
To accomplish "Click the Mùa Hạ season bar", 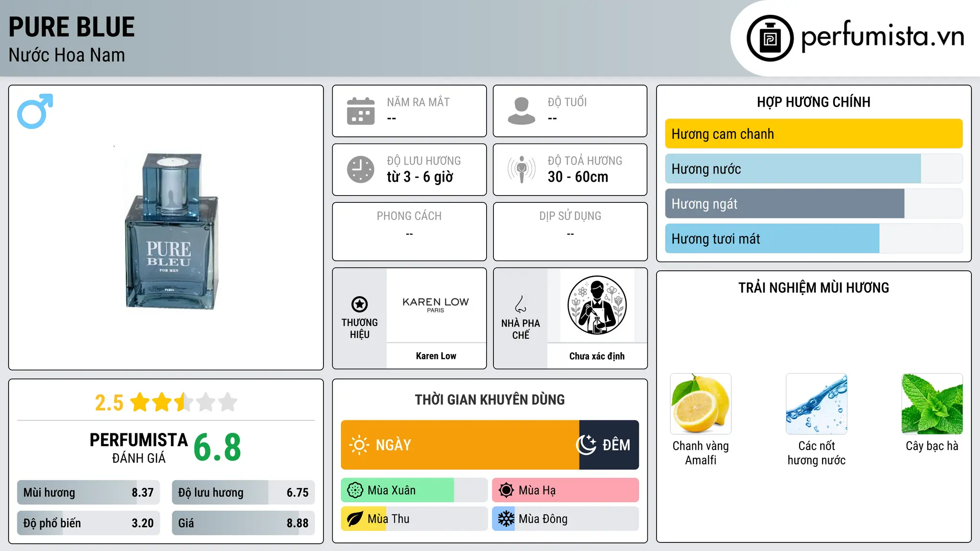I will click(565, 490).
